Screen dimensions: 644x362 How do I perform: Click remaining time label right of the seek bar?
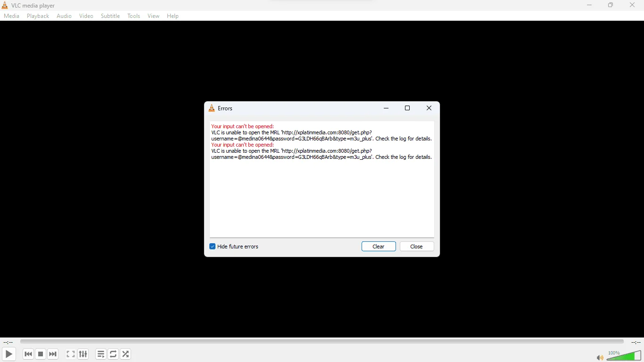point(636,342)
